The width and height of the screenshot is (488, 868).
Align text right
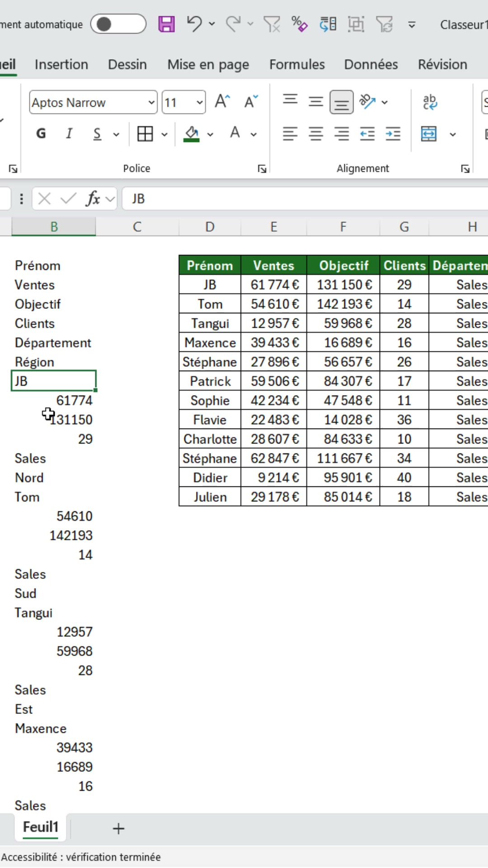(x=342, y=134)
